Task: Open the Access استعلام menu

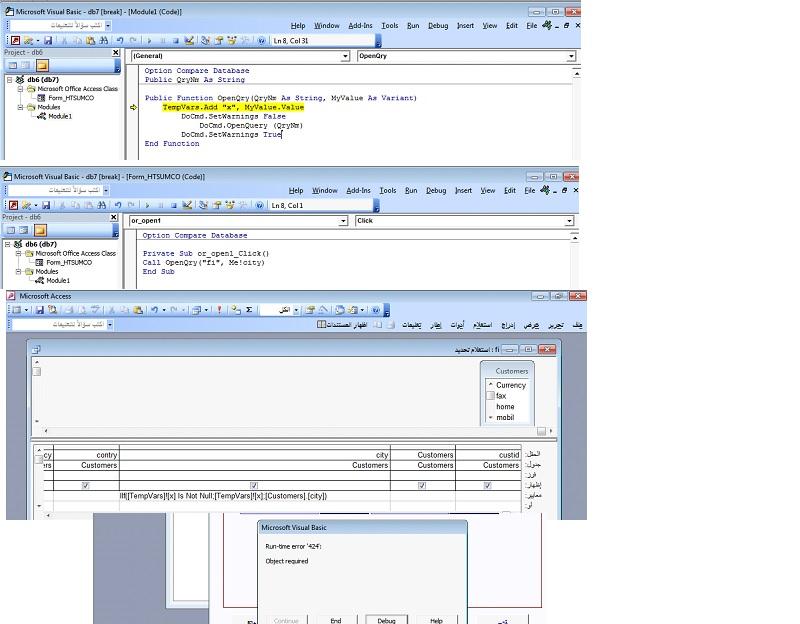Action: [482, 325]
